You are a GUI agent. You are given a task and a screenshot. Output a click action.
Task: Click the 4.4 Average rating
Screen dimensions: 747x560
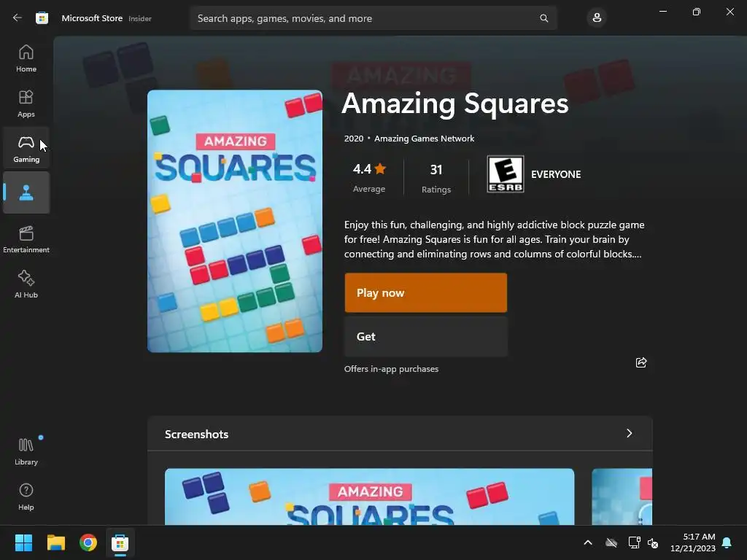coord(369,178)
